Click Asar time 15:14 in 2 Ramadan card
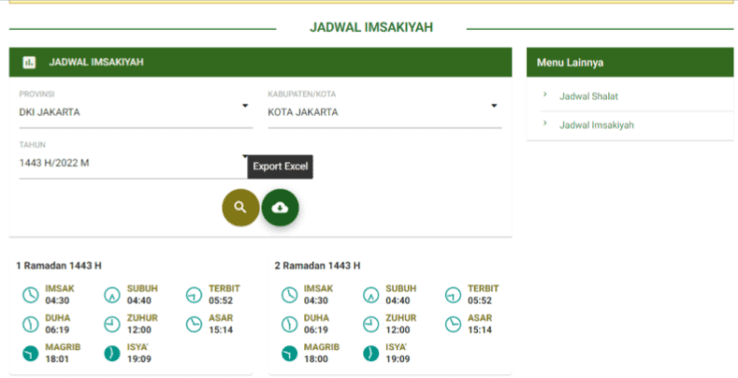This screenshot has width=738, height=378. click(480, 330)
